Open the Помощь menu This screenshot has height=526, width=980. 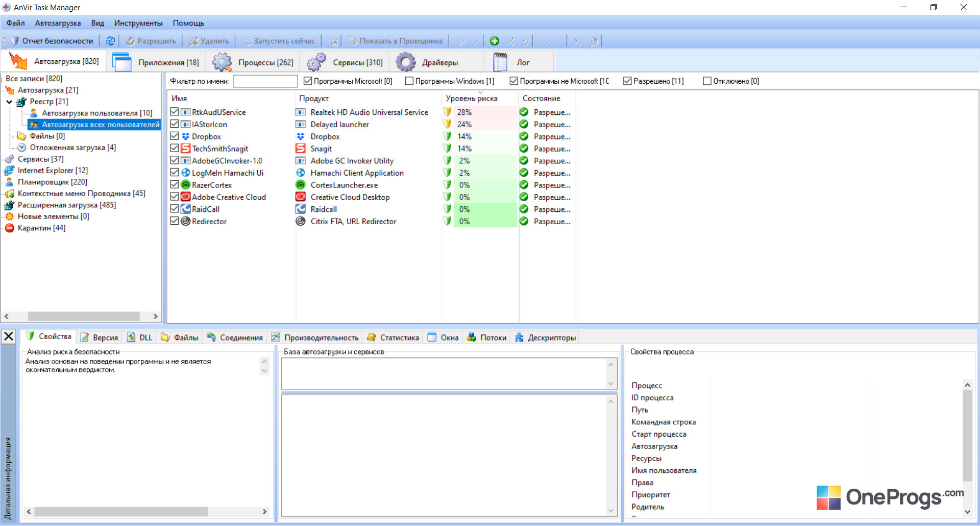click(188, 23)
